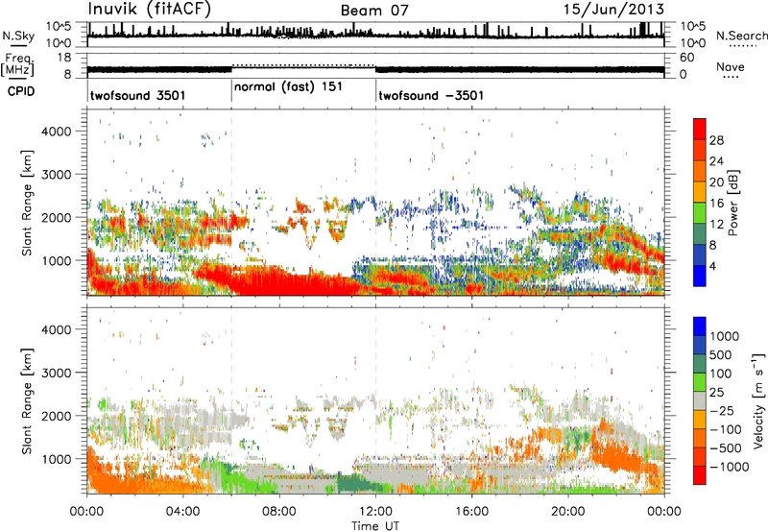The image size is (768, 532).
Task: Click the '12:00' time tick label
Action: (x=375, y=512)
